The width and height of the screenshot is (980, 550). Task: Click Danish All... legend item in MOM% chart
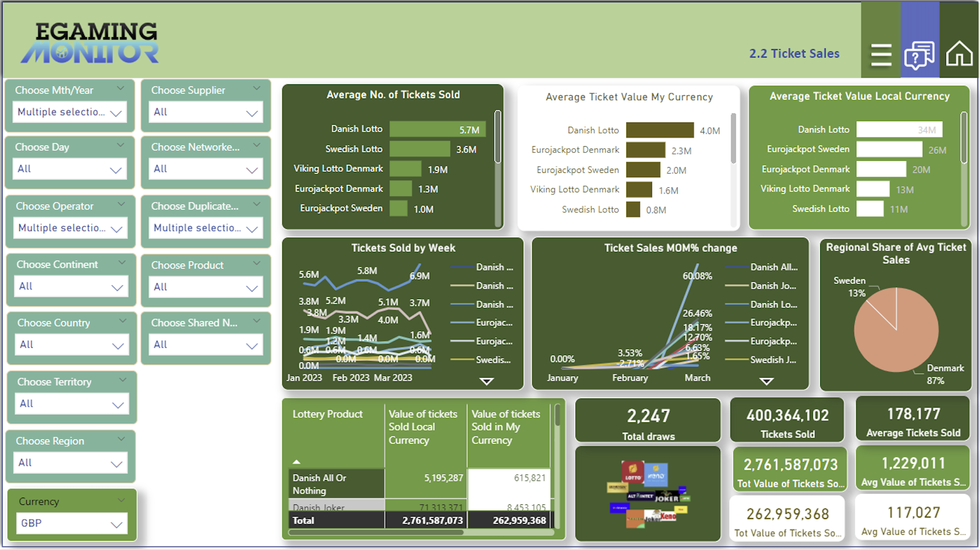pos(762,267)
